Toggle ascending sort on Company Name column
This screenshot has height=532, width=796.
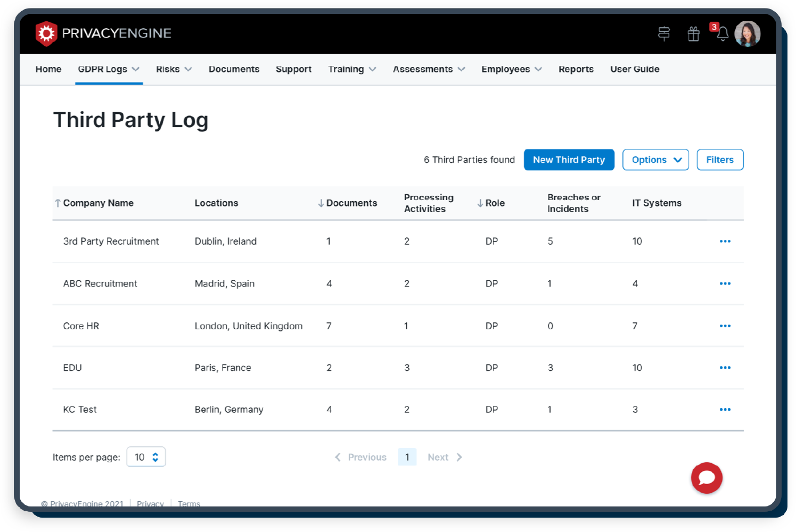tap(57, 203)
